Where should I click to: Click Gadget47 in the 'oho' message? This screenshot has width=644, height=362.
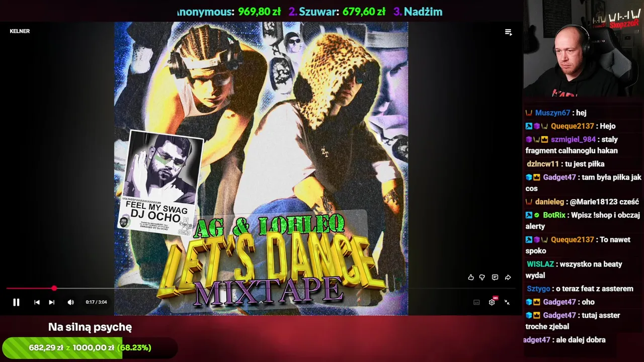click(x=559, y=302)
